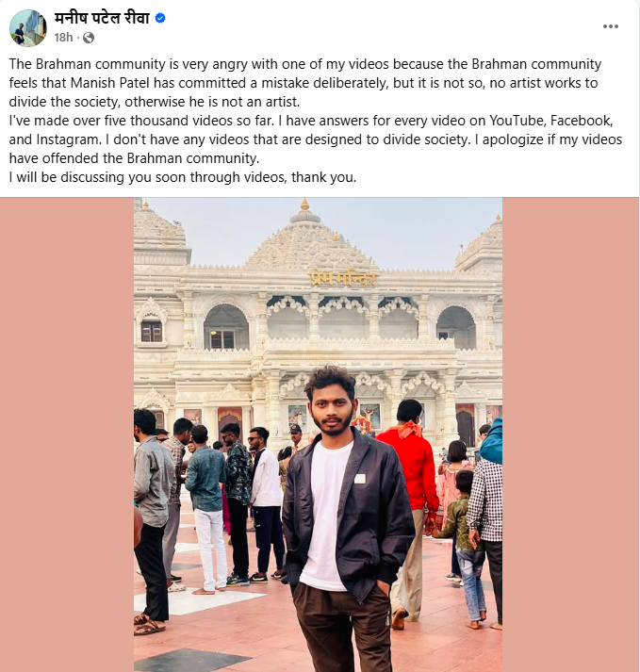Open the author's round profile picture
Screen dimensions: 640x672
(x=28, y=28)
